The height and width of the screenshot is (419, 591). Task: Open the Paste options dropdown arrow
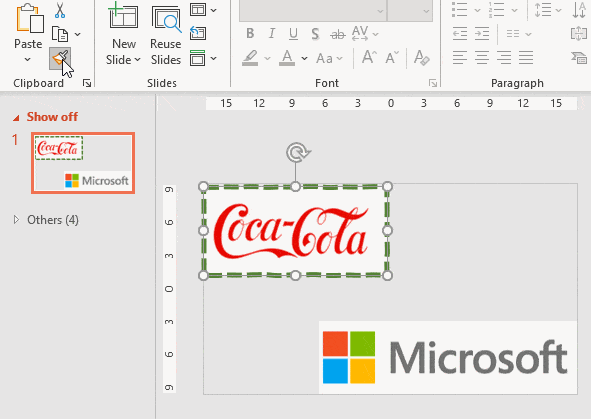point(28,60)
